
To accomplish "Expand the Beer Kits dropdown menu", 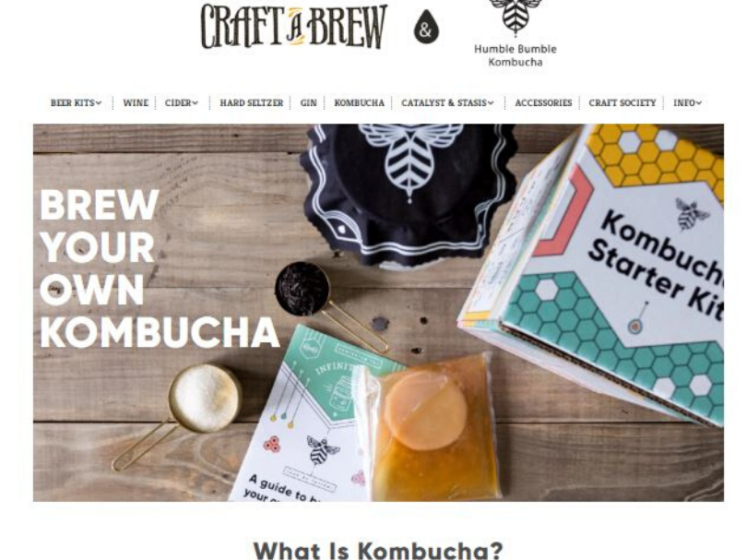I will click(76, 102).
